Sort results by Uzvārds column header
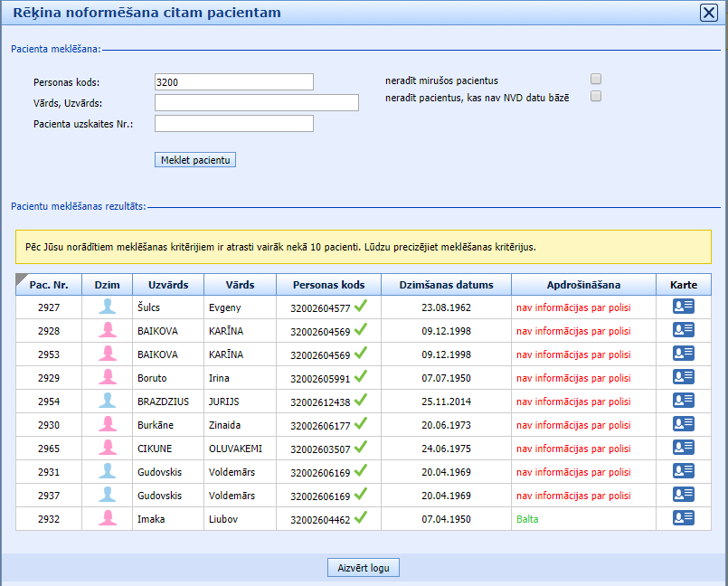Screen dimensions: 728x586 click(168, 285)
